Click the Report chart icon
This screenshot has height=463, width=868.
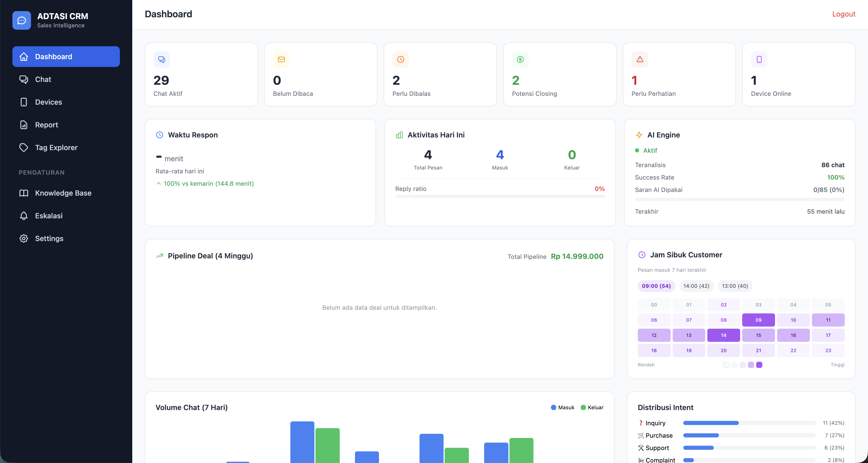[x=24, y=125]
